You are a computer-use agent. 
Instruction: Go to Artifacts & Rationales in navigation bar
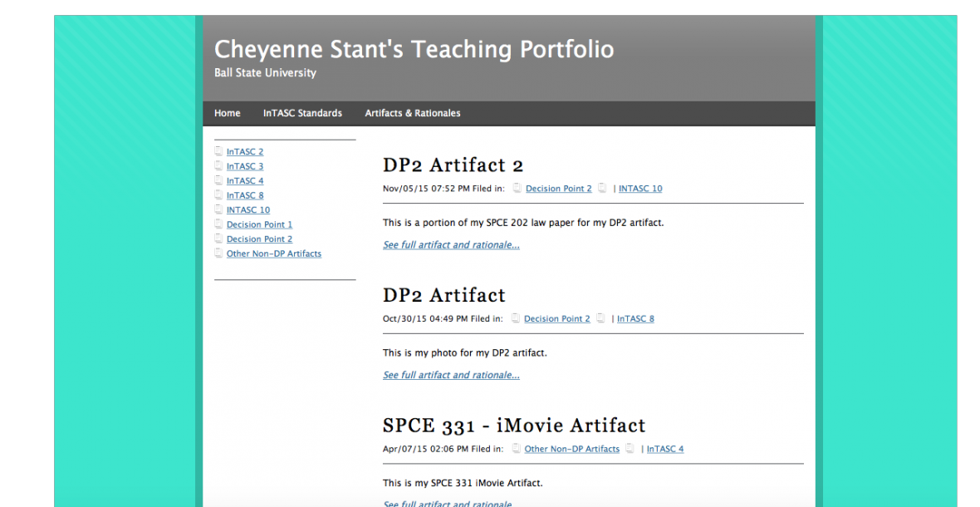412,113
